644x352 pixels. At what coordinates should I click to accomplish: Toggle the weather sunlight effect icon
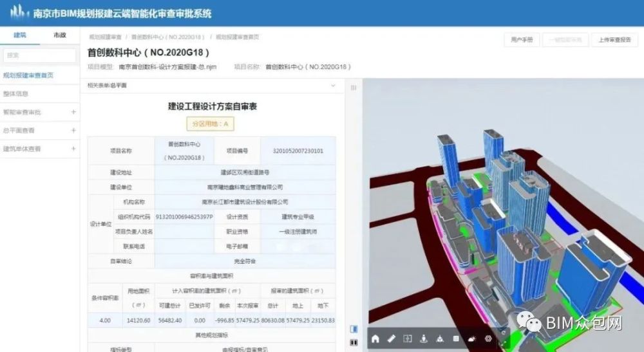[472, 338]
